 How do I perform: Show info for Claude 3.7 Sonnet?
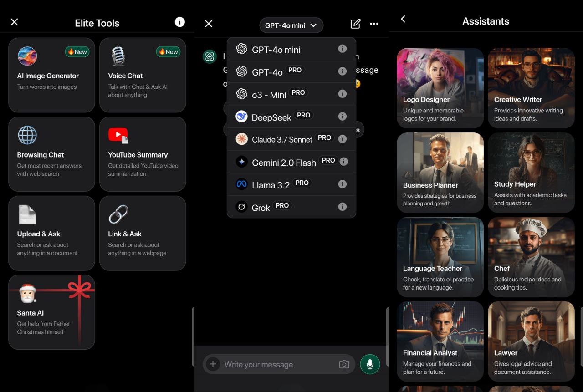(343, 139)
